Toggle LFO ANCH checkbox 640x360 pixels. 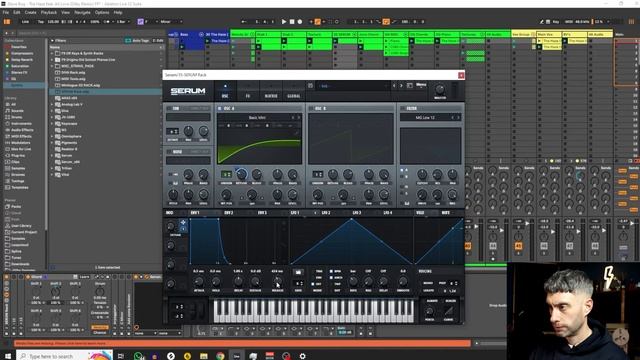pyautogui.click(x=331, y=278)
